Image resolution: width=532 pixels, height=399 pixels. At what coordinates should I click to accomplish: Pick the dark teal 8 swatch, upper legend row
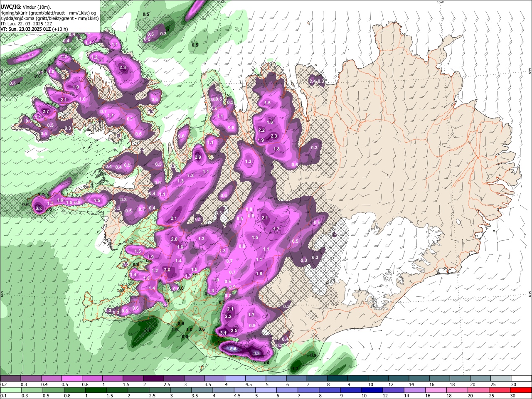click(337, 379)
